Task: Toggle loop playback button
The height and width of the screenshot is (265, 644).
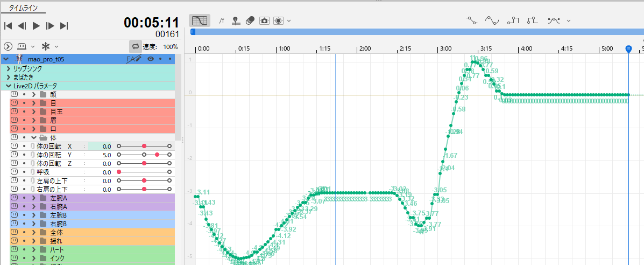Action: click(136, 46)
